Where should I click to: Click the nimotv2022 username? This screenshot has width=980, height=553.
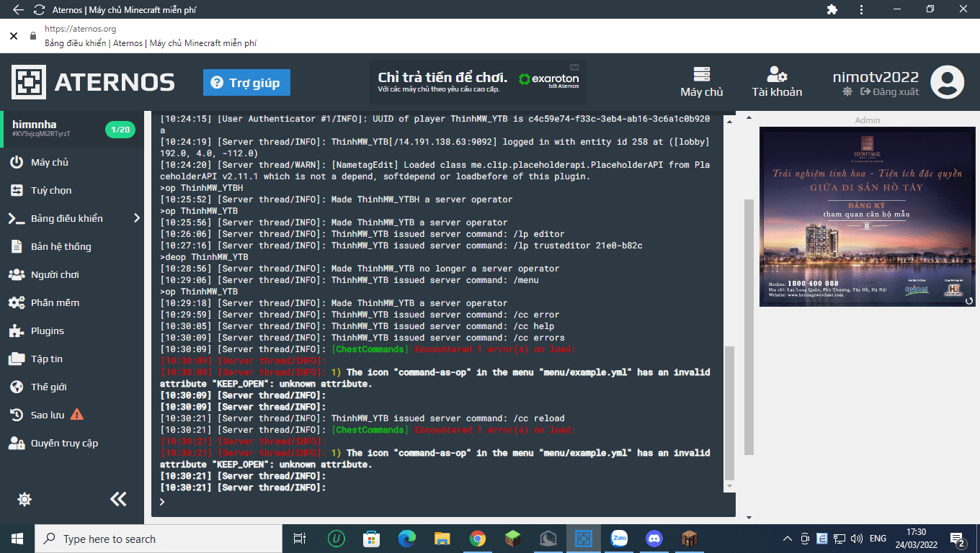tap(876, 77)
